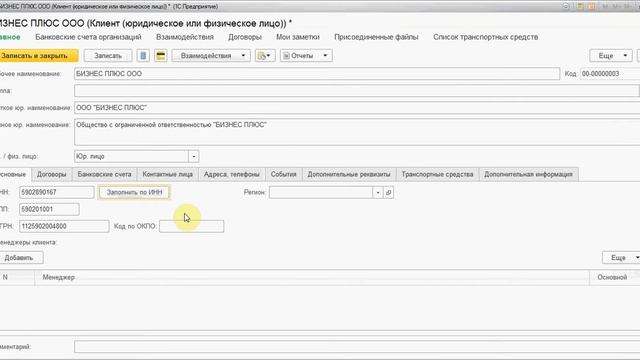Click the yellow card icon in the toolbar
Screen dimensions: 640x360
coord(161,56)
